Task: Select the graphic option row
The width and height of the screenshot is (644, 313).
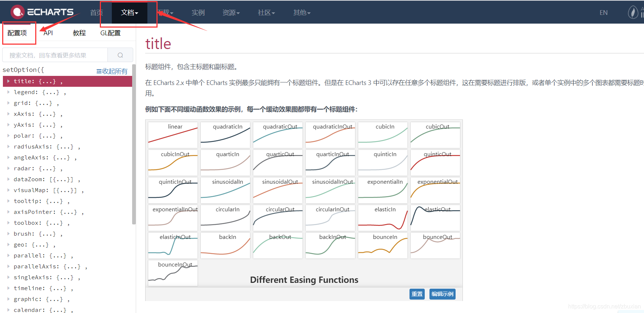Action: click(x=67, y=299)
